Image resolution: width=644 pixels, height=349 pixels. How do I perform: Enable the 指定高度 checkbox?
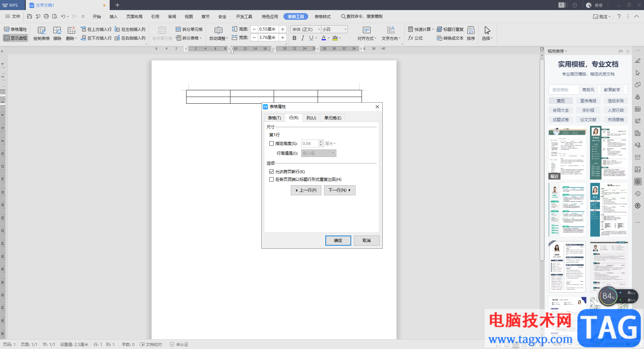pyautogui.click(x=271, y=144)
